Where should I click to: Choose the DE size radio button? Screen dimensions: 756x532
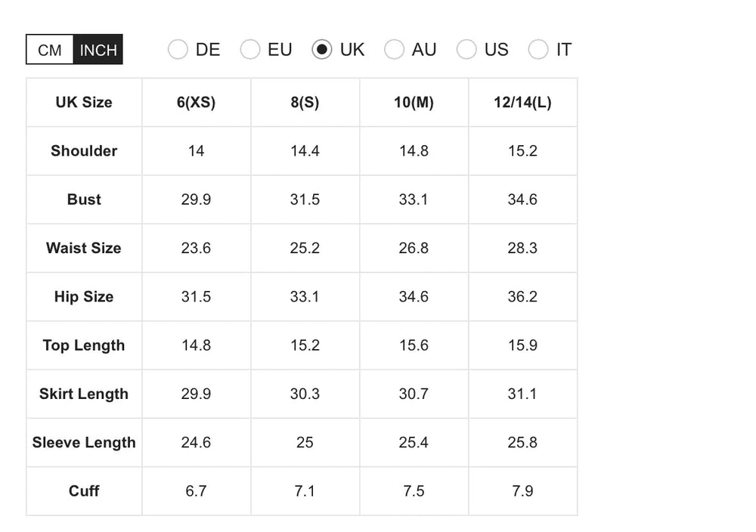tap(178, 49)
